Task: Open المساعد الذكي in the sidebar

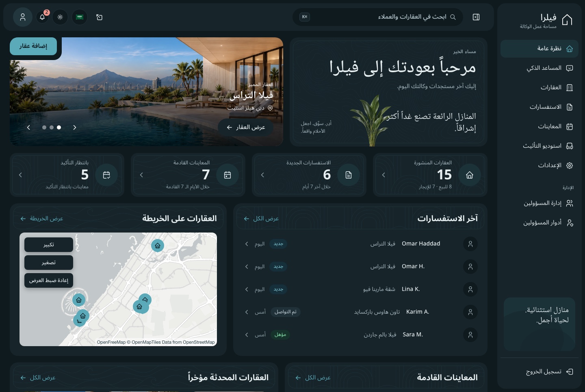Action: click(539, 68)
